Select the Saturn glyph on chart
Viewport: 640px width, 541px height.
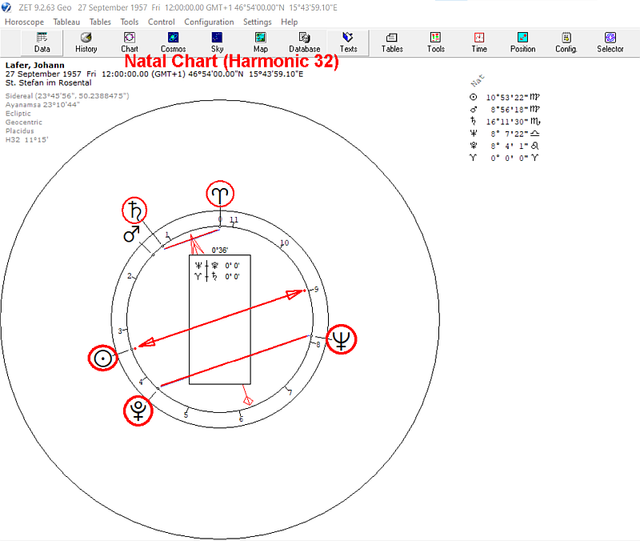coord(134,210)
